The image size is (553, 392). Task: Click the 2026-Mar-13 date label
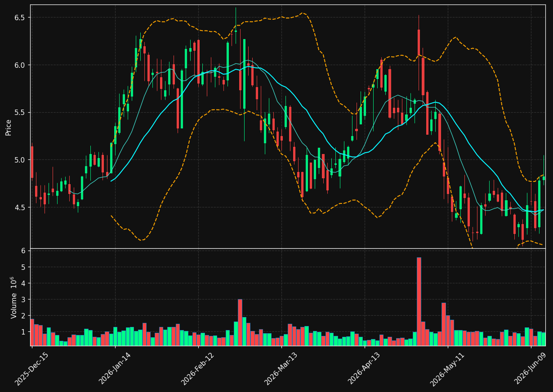[x=281, y=369]
